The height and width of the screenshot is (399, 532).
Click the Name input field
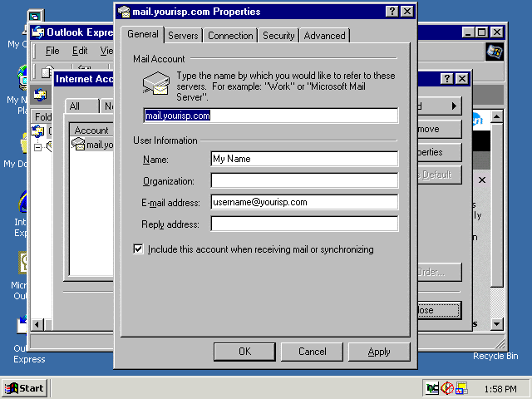304,159
